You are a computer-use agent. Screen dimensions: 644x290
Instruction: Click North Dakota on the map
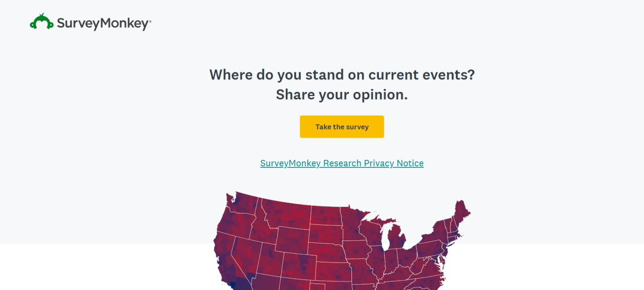point(326,216)
